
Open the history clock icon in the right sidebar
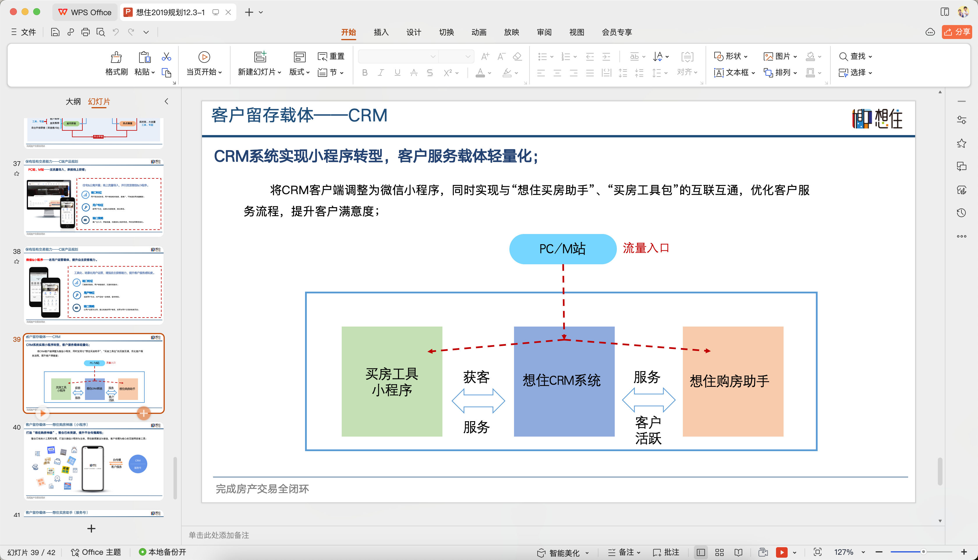[961, 213]
